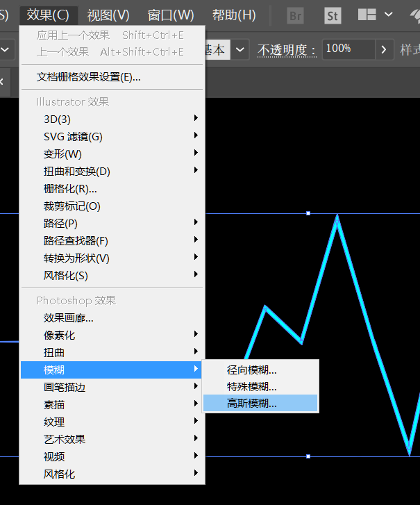Image resolution: width=420 pixels, height=505 pixels.
Task: Click the submenu arrow beside 视频
Action: [x=196, y=456]
